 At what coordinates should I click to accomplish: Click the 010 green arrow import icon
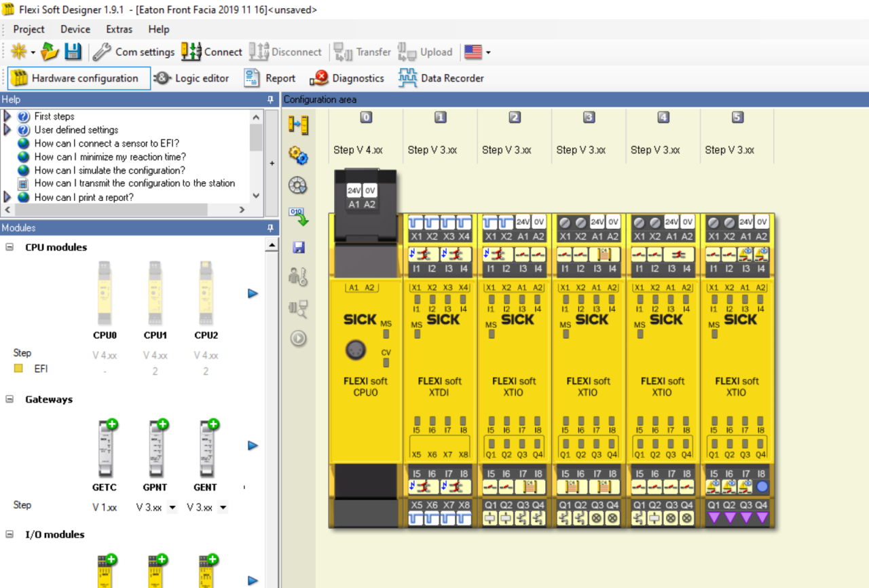[x=298, y=216]
